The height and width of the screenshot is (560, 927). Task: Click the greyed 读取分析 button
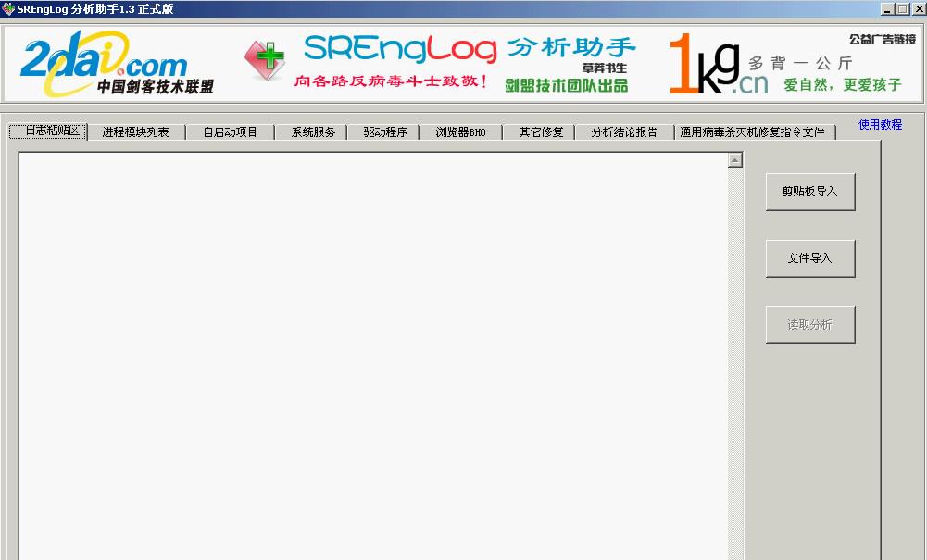tap(810, 325)
